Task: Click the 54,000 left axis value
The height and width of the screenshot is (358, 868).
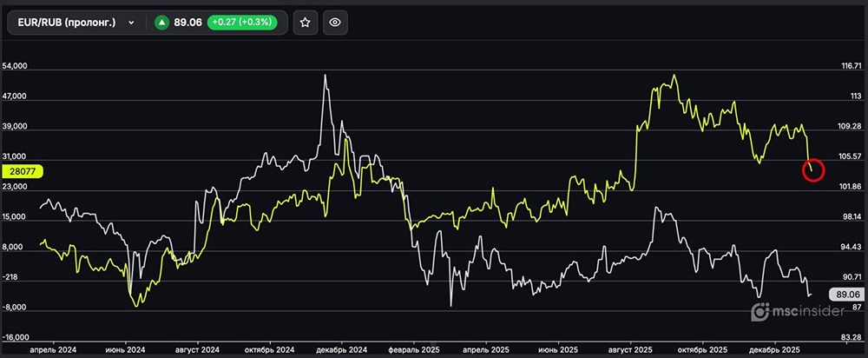Action: (x=15, y=66)
